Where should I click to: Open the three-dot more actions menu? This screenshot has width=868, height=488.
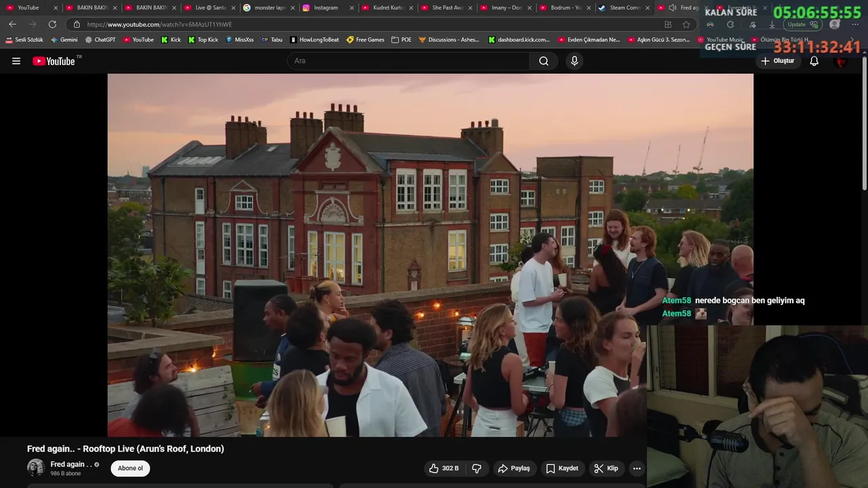pyautogui.click(x=637, y=468)
